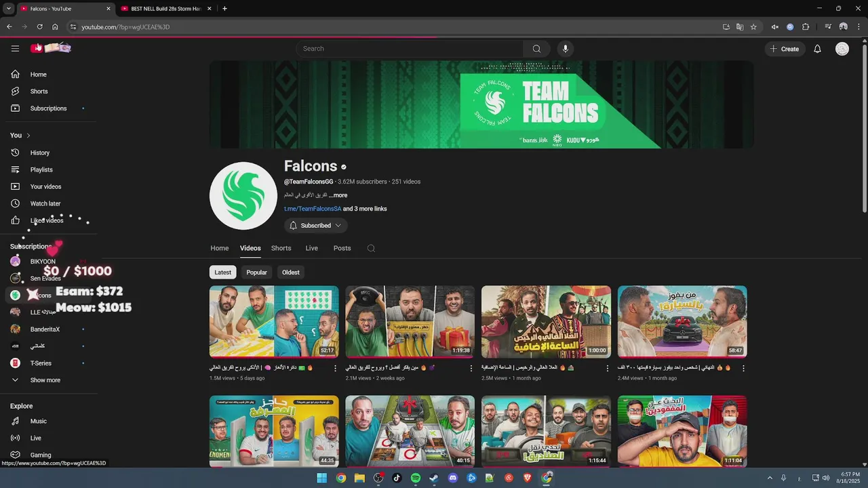The height and width of the screenshot is (488, 868).
Task: Expand Show more subscriptions
Action: (45, 380)
